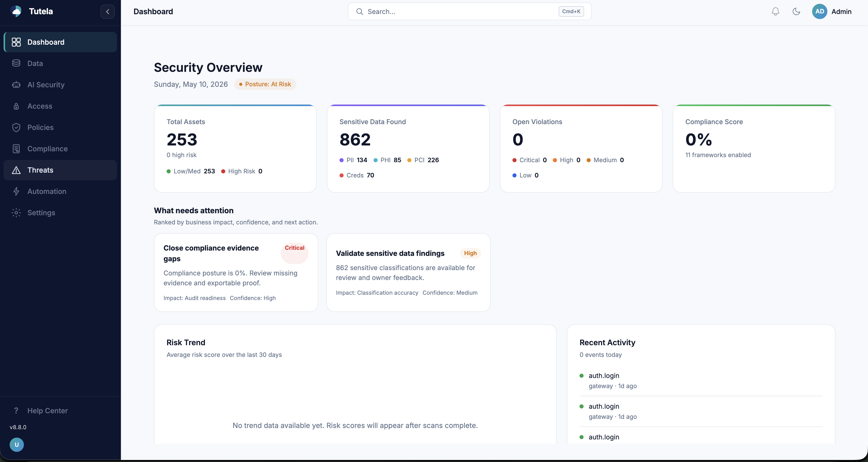Click the Impact: Audit readiness text
The image size is (868, 462).
(195, 298)
